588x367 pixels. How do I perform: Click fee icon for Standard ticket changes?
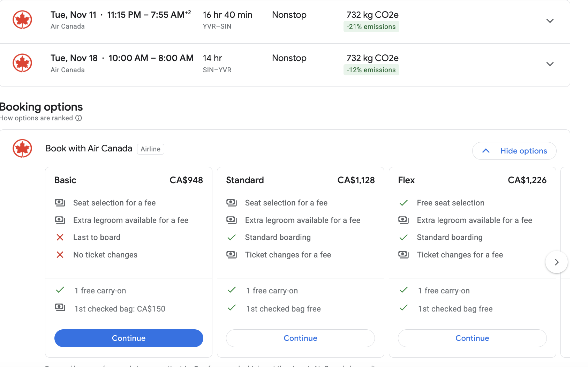coord(232,255)
